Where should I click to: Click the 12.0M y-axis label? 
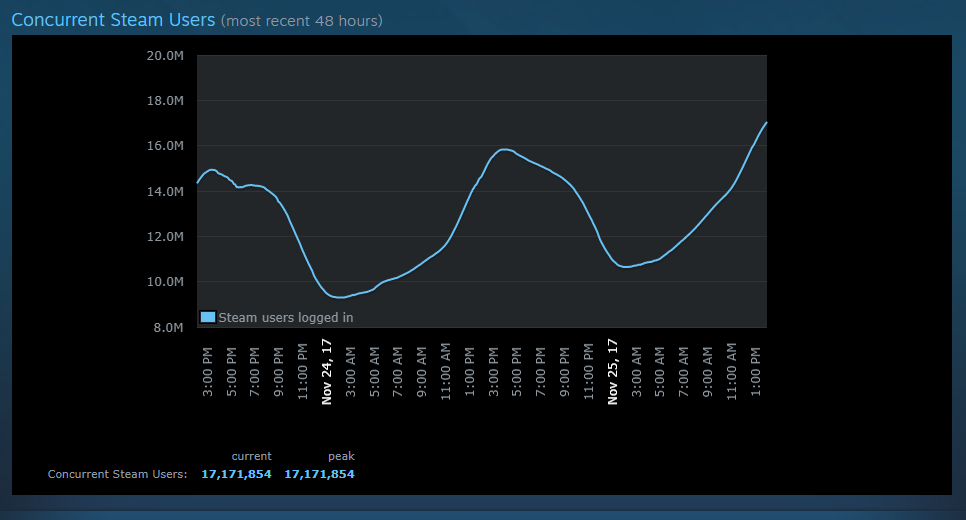click(165, 237)
